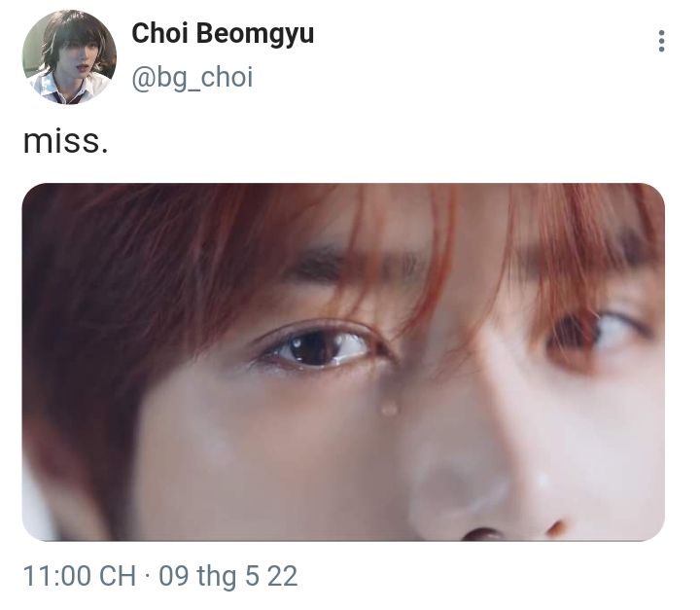This screenshot has width=700, height=610.
Task: Click the Choi Beomgyu display name
Action: click(223, 33)
